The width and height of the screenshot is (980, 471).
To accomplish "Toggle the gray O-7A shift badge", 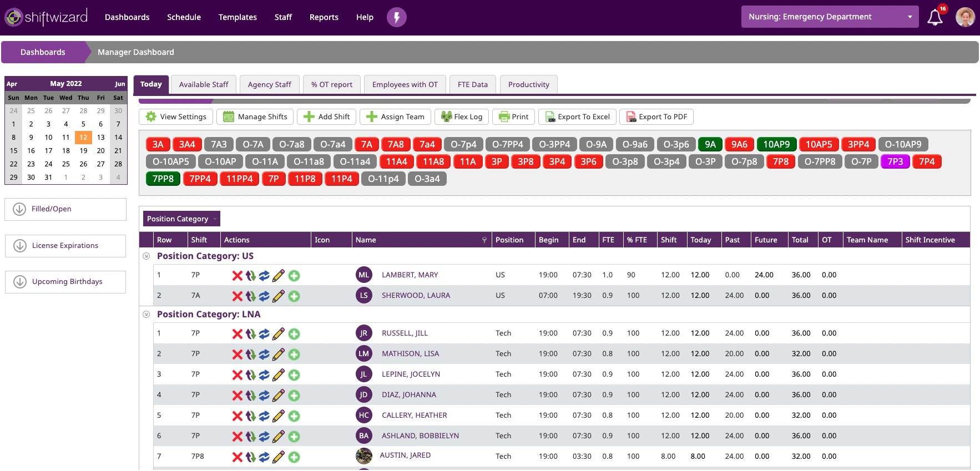I will coord(253,145).
